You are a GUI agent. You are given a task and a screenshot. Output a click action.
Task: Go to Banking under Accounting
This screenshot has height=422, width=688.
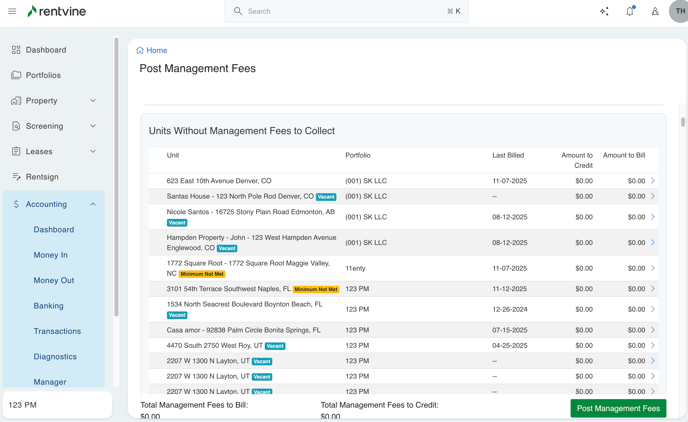48,306
